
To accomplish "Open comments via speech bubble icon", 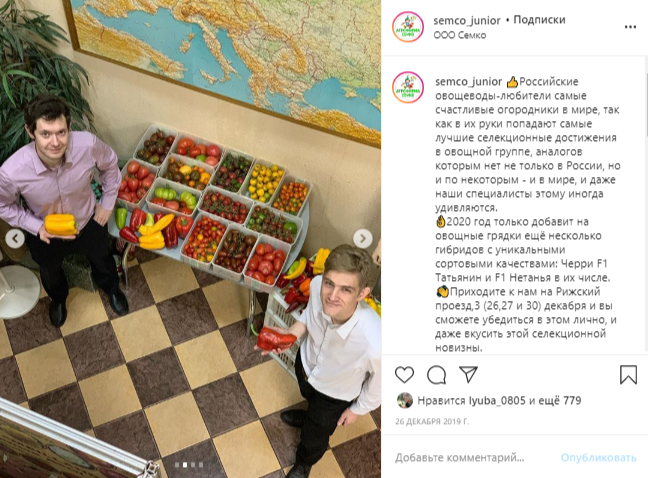I will click(x=436, y=375).
